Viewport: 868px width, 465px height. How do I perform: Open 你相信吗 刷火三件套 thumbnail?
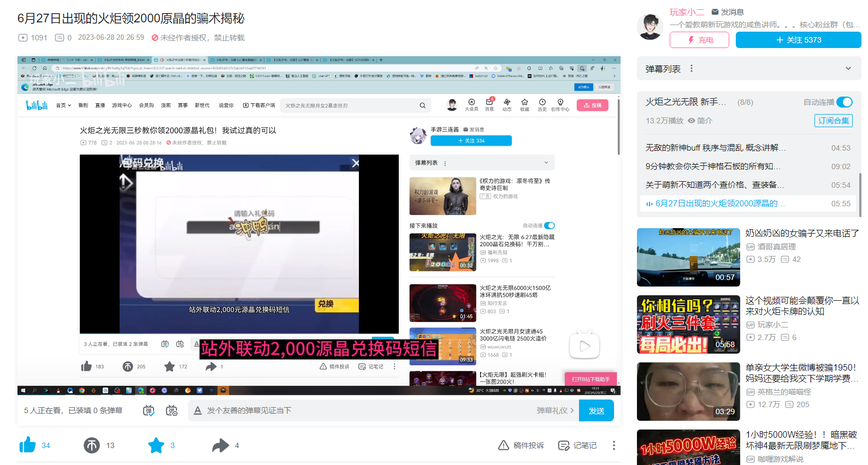pyautogui.click(x=688, y=324)
